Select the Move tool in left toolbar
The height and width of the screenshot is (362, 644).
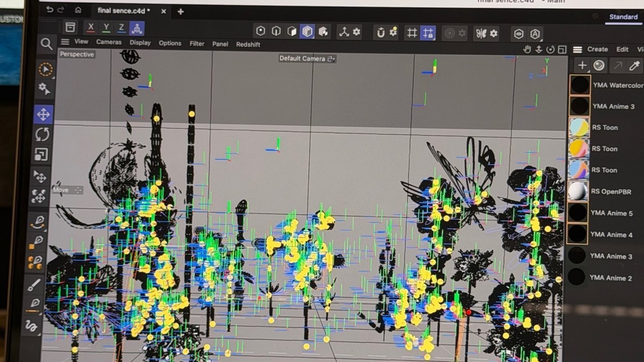43,114
